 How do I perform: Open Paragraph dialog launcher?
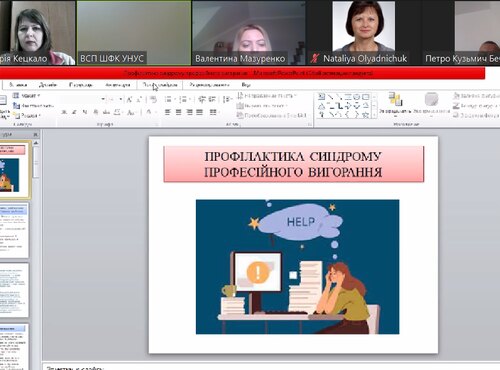310,124
